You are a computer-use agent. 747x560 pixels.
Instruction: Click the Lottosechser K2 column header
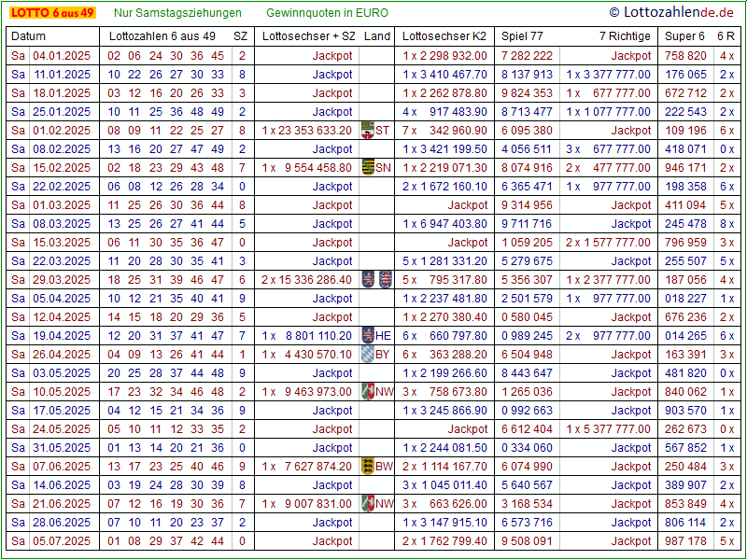[444, 36]
